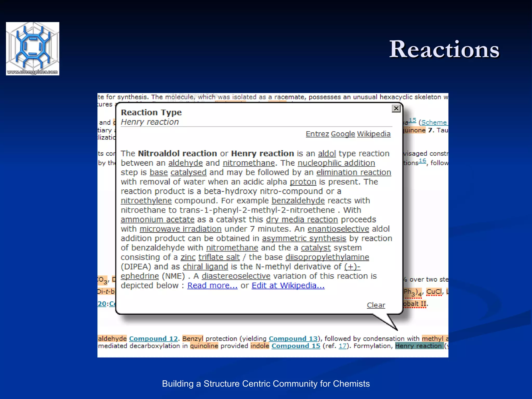Open the Compound 13 link
This screenshot has height=399, width=532.
293,339
